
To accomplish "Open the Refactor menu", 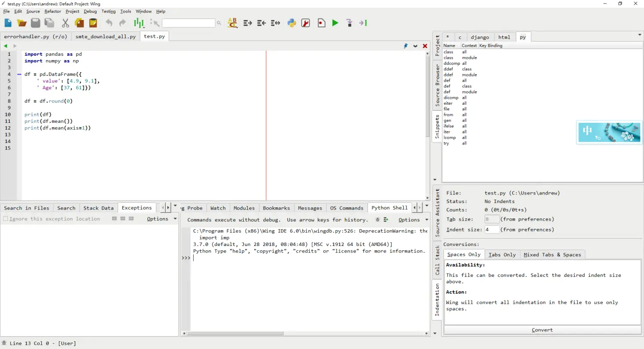I will point(53,12).
